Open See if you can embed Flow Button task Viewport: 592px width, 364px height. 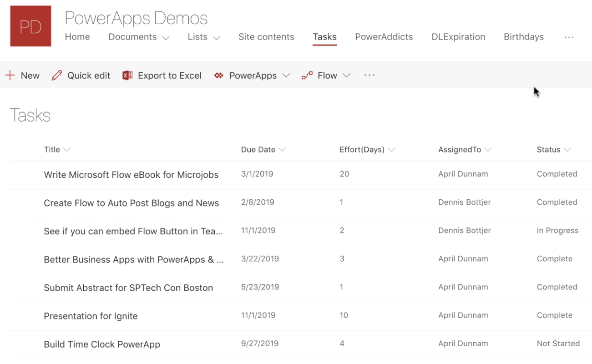pos(133,231)
